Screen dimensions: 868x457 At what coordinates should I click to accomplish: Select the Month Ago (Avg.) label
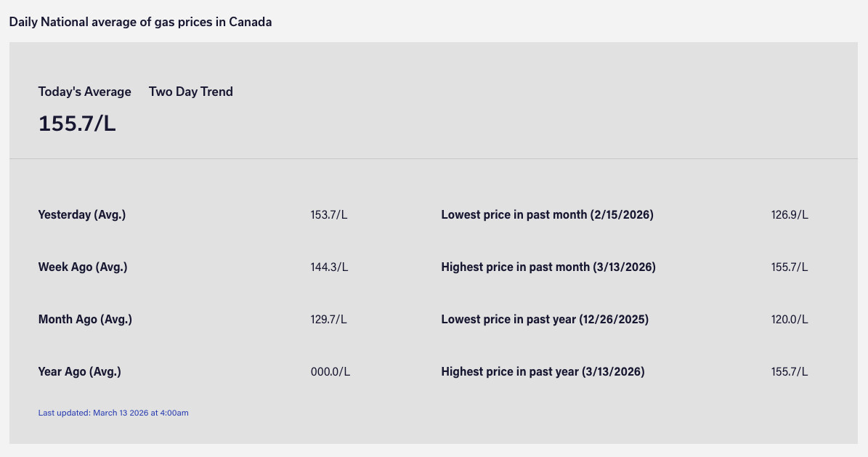coord(85,320)
